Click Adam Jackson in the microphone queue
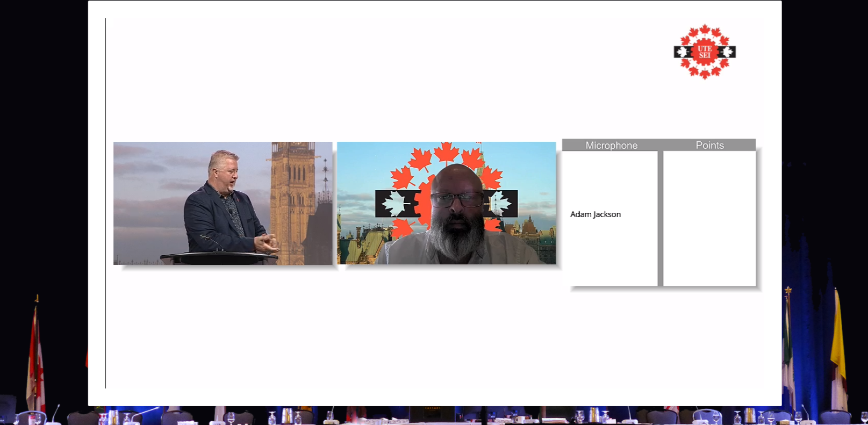Viewport: 868px width, 425px height. click(x=595, y=214)
